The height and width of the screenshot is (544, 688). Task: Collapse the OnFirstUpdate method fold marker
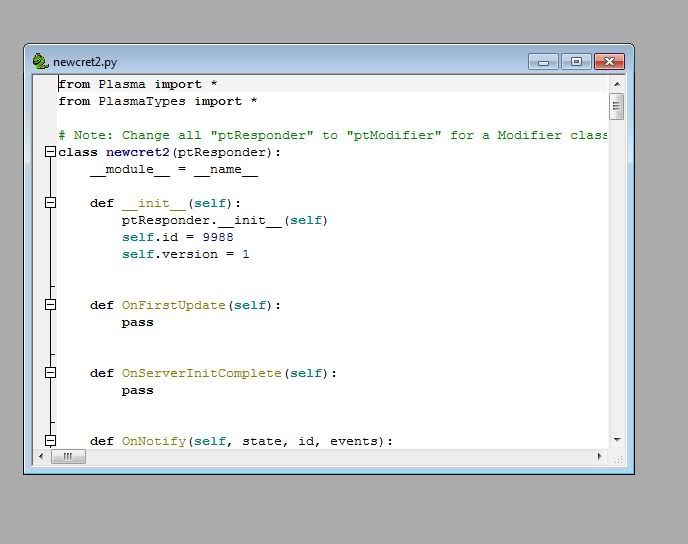tap(50, 304)
